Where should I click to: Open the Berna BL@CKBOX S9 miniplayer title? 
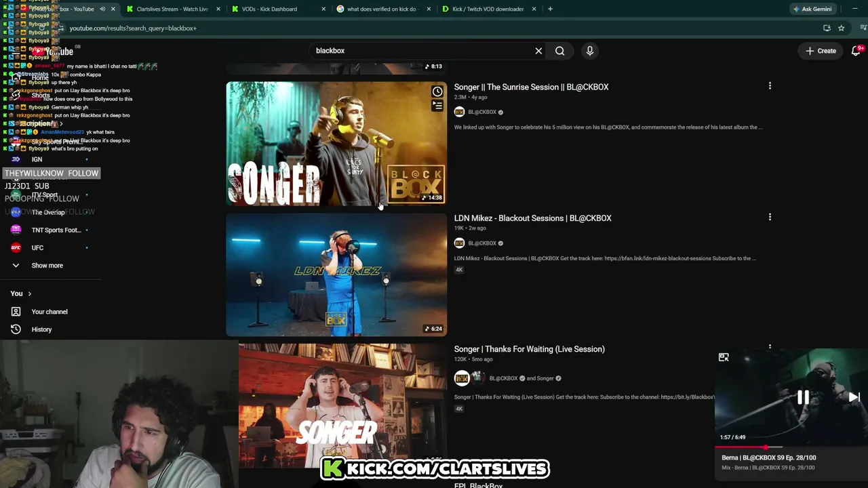click(769, 457)
